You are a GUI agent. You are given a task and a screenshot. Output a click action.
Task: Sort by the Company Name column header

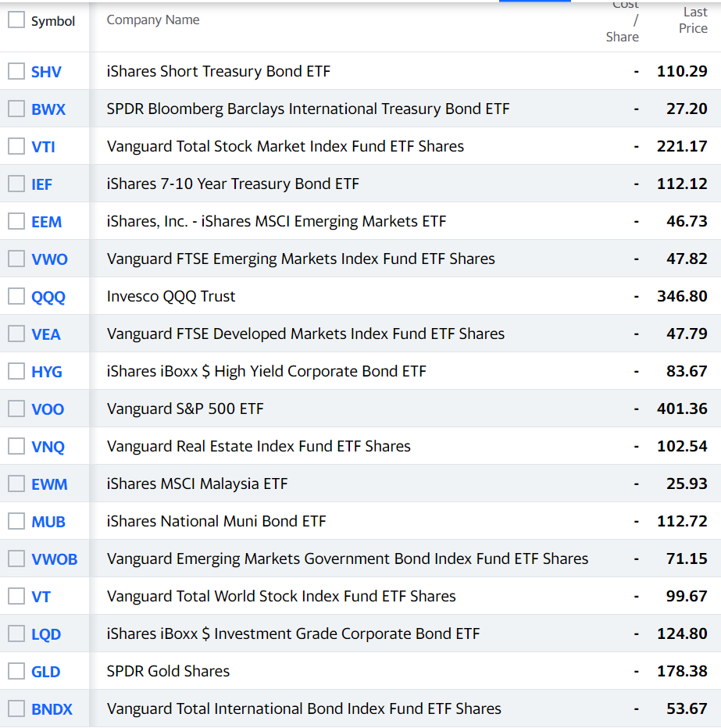[x=153, y=20]
